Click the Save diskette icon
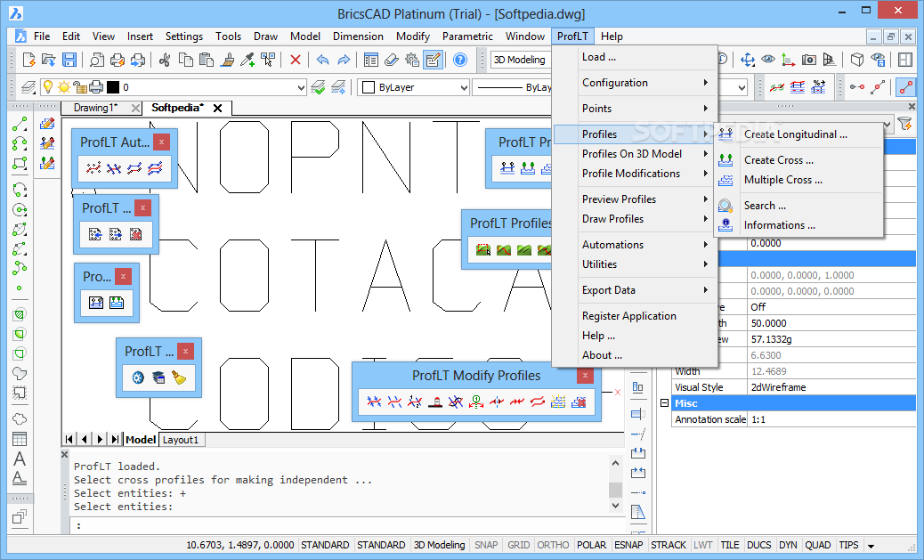Viewport: 924px width, 560px height. [x=69, y=60]
